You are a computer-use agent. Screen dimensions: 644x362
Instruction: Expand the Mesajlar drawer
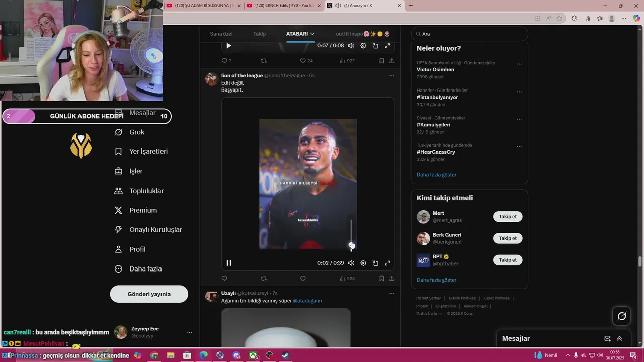coord(619,339)
